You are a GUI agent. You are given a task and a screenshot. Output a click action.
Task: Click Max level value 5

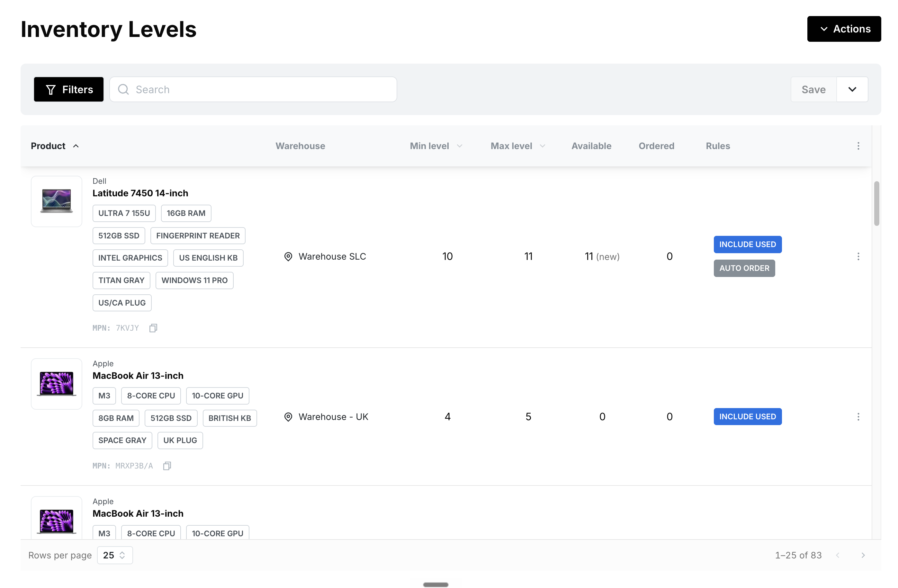point(528,417)
